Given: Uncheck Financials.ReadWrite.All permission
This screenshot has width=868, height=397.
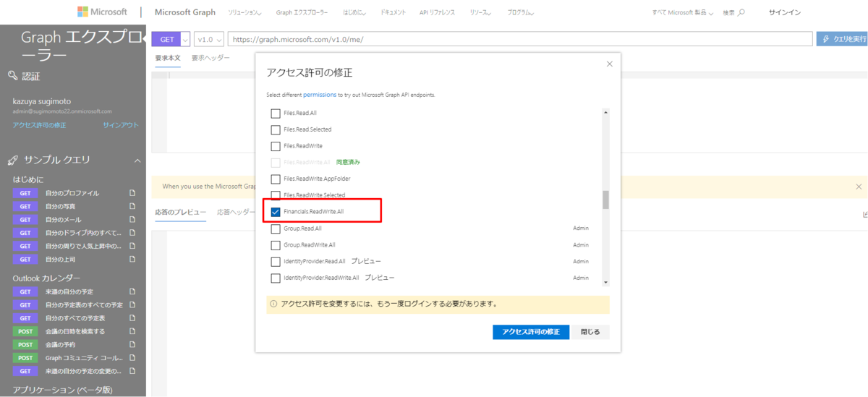Looking at the screenshot, I should [x=275, y=212].
